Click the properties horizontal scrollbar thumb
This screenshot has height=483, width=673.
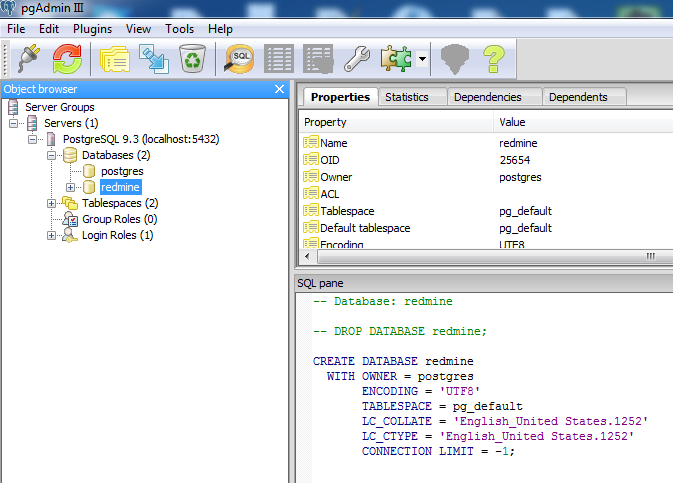click(495, 256)
